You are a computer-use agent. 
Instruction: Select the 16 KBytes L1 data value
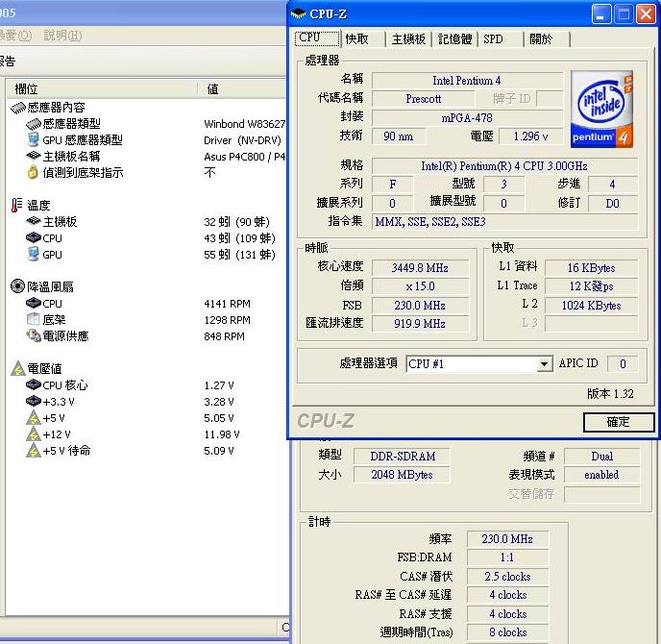pos(592,268)
